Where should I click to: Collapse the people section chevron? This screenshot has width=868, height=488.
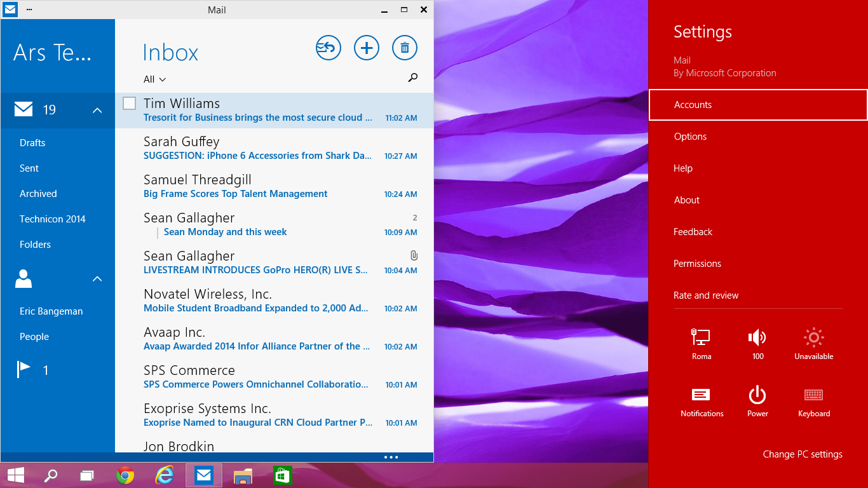coord(97,278)
